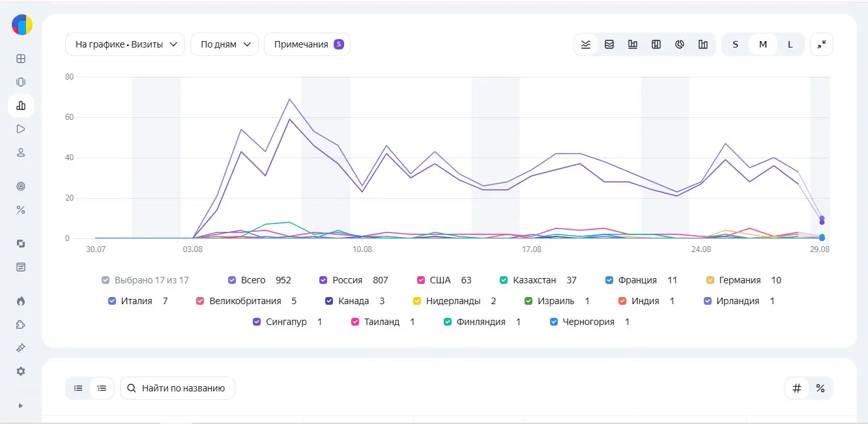Toggle the Сингапур series checkbox

pyautogui.click(x=257, y=322)
